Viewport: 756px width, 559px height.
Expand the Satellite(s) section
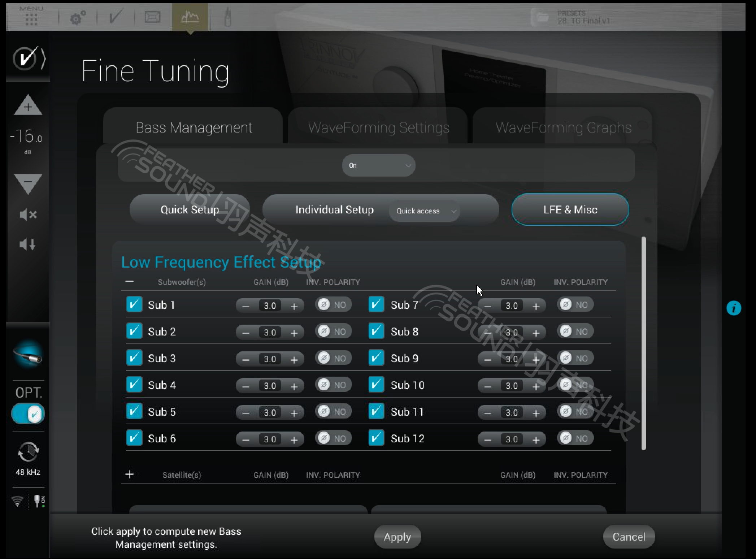(130, 474)
